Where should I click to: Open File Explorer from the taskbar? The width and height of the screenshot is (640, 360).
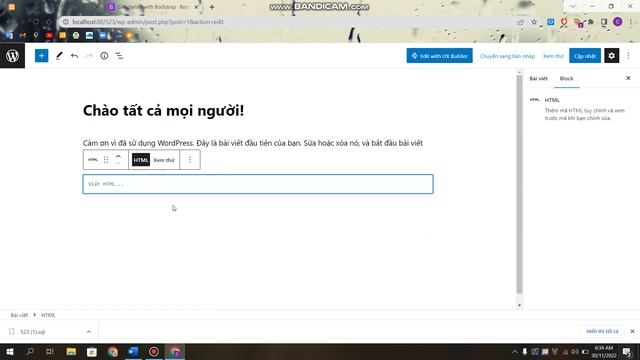tap(71, 351)
